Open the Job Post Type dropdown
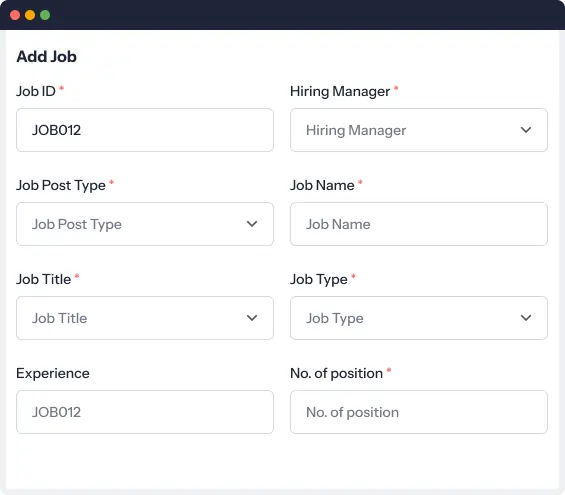565x495 pixels. pyautogui.click(x=145, y=224)
